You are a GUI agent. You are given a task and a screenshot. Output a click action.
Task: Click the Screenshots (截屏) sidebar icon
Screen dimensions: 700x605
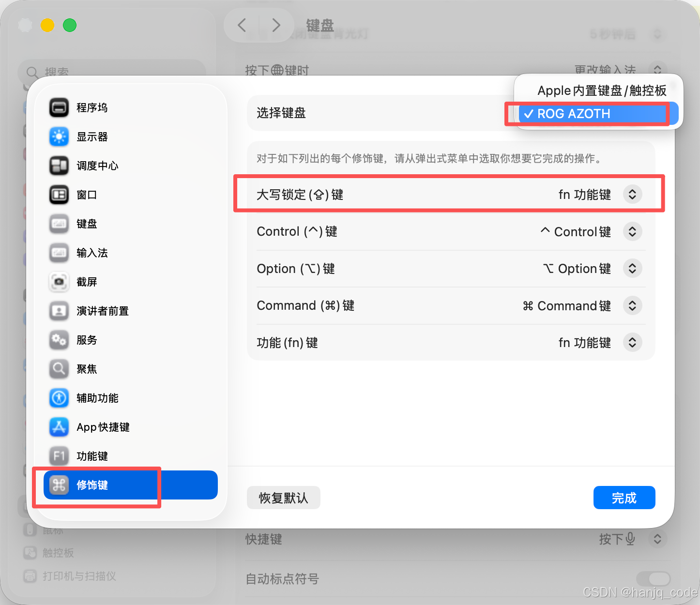pos(59,282)
